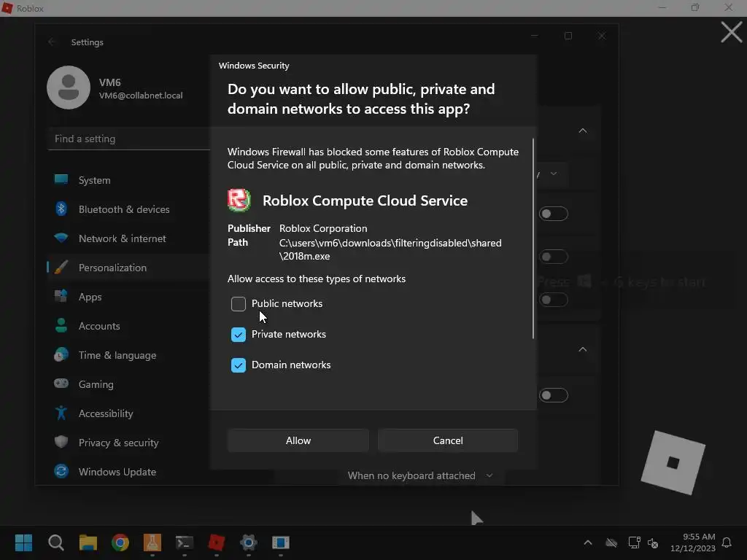
Task: Toggle the bottom switch in Settings
Action: point(553,395)
